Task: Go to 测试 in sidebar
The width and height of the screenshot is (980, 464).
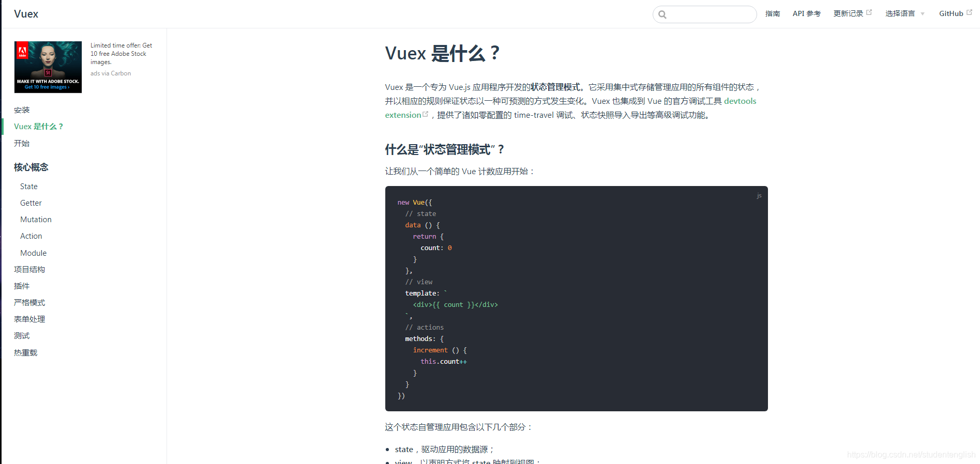Action: click(x=22, y=336)
